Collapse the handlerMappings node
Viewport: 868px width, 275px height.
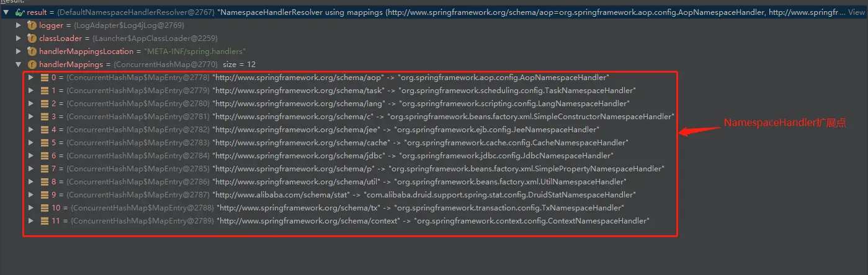point(19,65)
